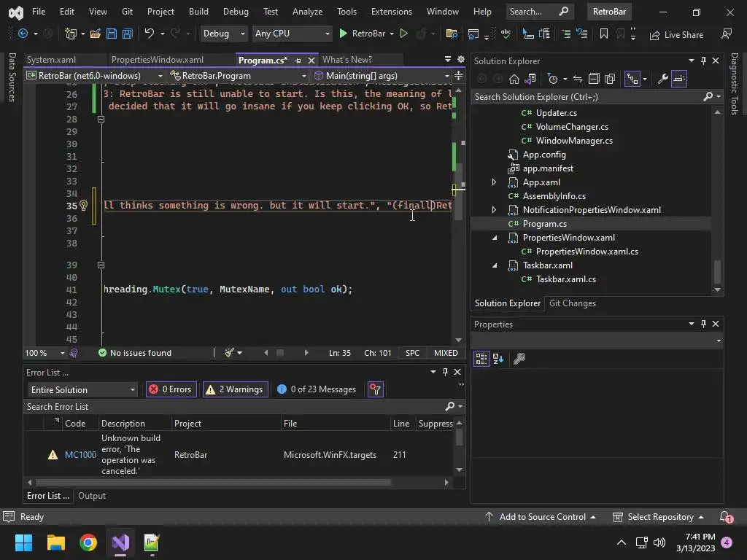Collapse the PropertiesWindow.xaml node
The height and width of the screenshot is (560, 747).
point(495,238)
